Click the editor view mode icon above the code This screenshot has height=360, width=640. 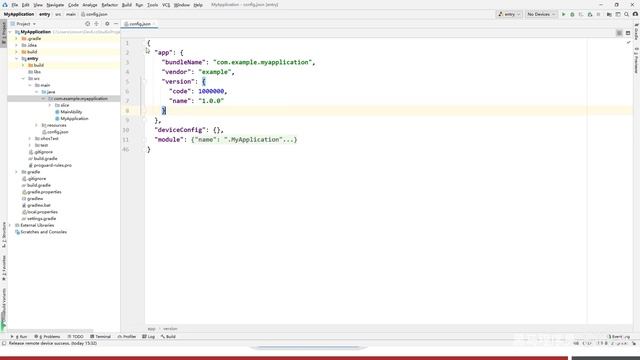pos(619,33)
